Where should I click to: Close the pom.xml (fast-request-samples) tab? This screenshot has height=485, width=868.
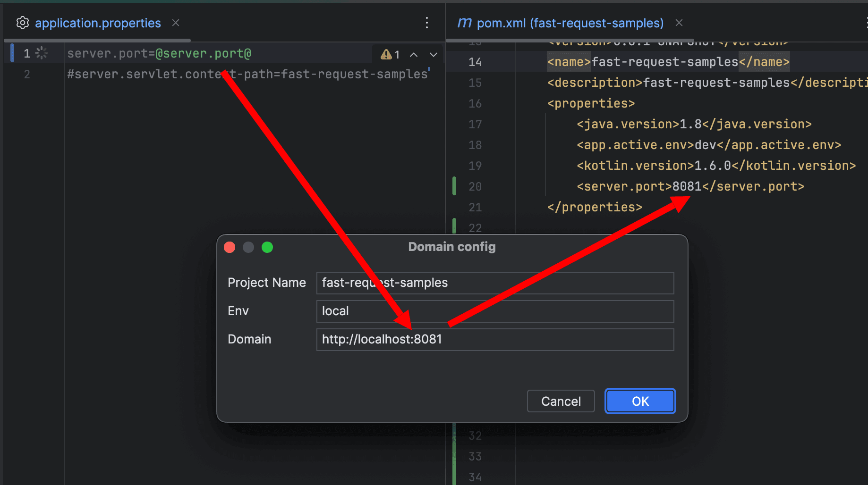pyautogui.click(x=679, y=23)
